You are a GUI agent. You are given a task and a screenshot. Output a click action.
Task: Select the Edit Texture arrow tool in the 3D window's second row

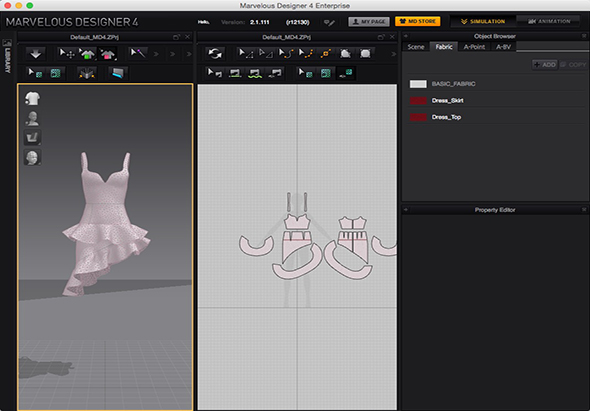(x=36, y=73)
